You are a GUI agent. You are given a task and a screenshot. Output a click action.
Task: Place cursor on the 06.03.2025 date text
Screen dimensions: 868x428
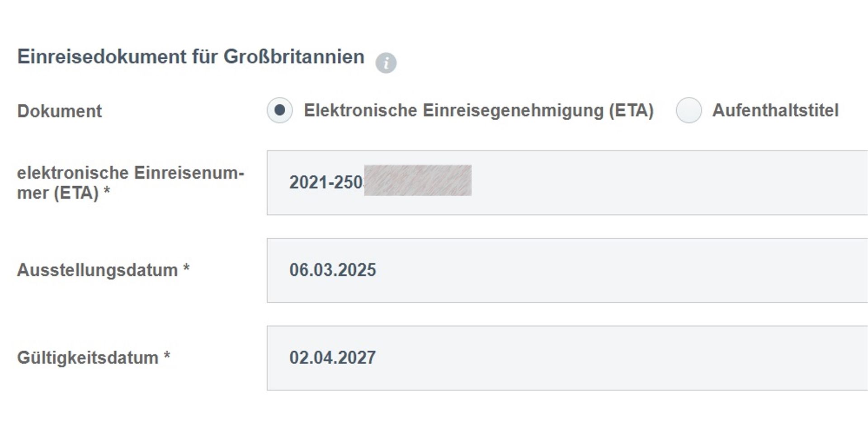[333, 270]
